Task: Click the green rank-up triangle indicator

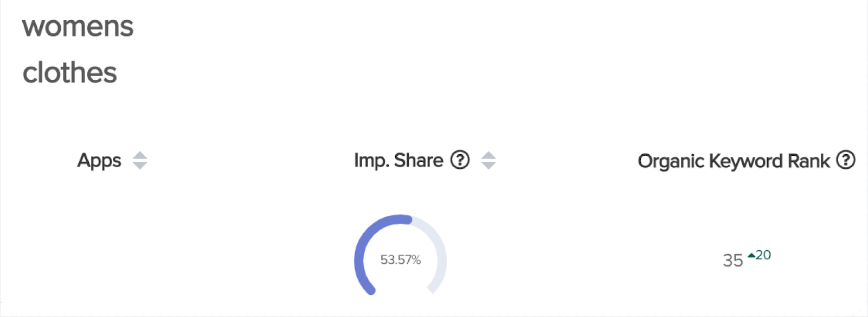Action: click(x=751, y=255)
